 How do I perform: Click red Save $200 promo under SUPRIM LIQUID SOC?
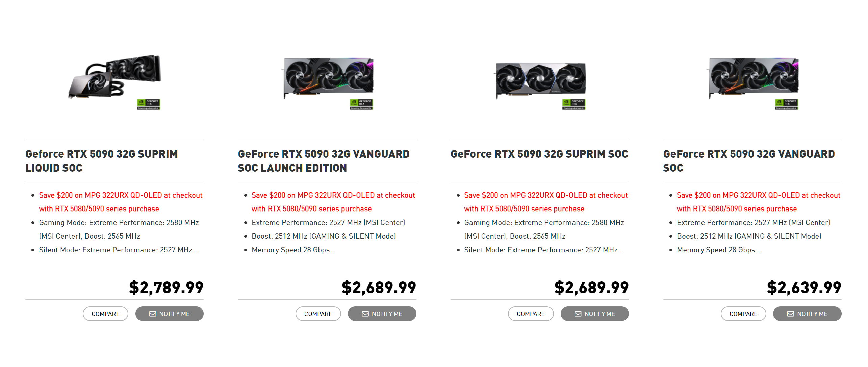coord(120,202)
